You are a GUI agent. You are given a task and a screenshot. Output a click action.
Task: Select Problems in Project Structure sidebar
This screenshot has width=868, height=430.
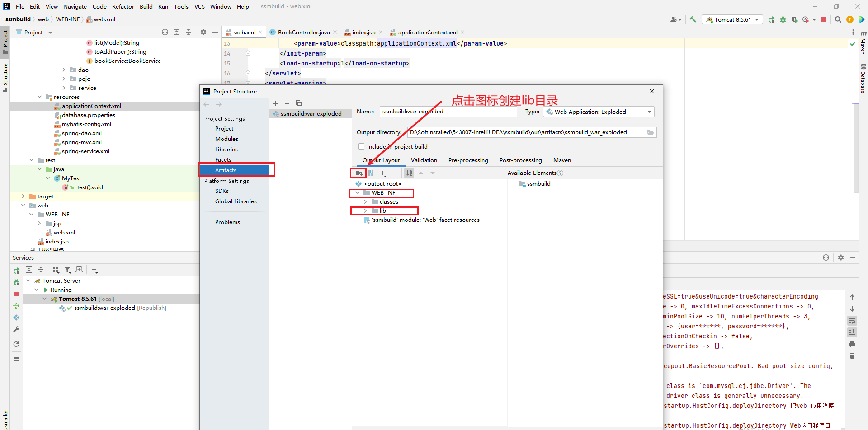point(227,222)
